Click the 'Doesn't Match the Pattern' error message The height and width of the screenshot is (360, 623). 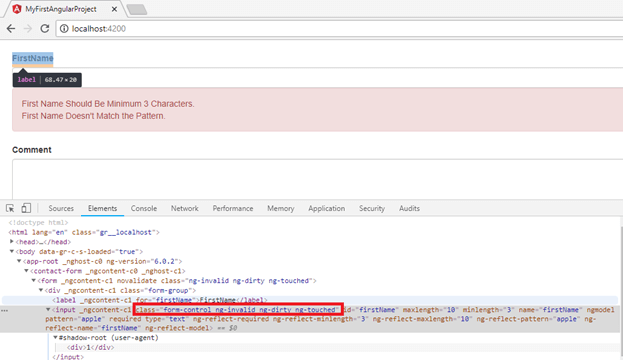tap(93, 116)
